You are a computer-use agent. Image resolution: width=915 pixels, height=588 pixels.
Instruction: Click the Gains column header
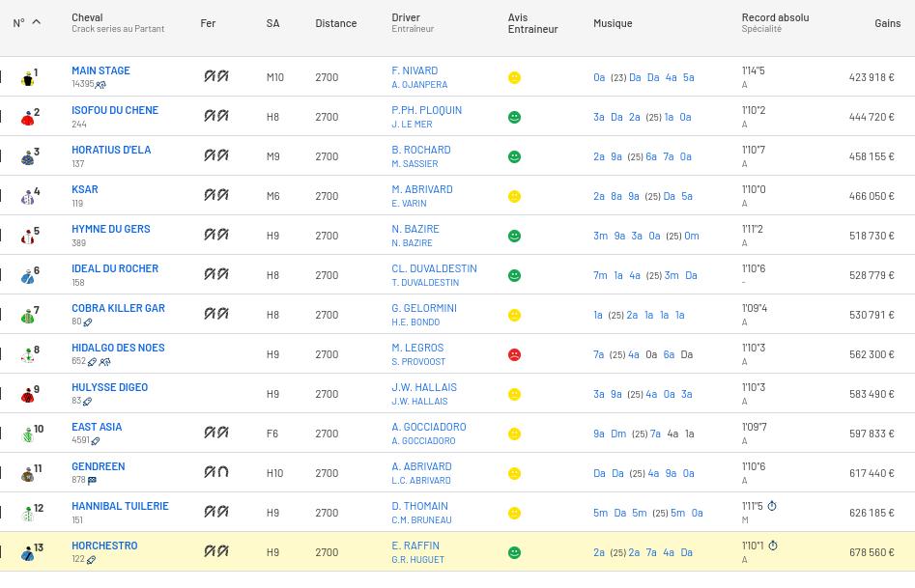887,23
